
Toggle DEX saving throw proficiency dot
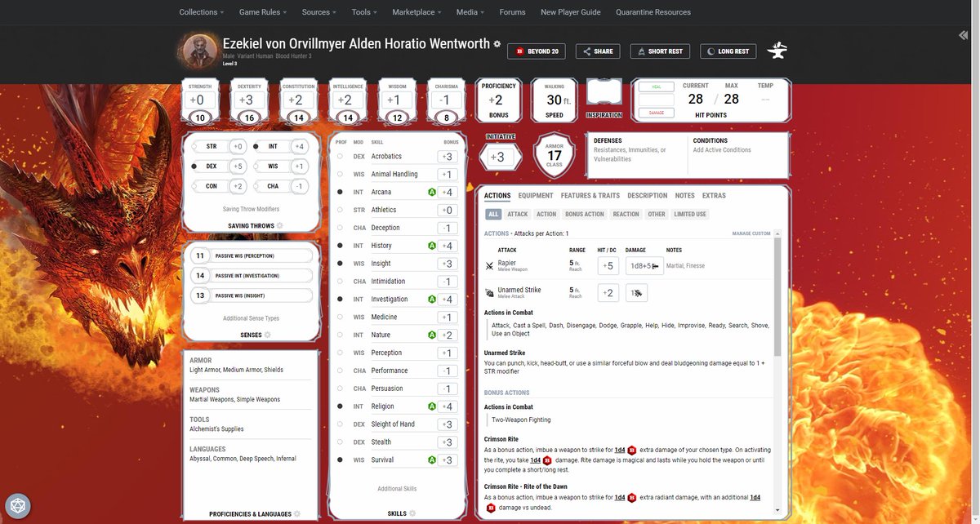(194, 167)
